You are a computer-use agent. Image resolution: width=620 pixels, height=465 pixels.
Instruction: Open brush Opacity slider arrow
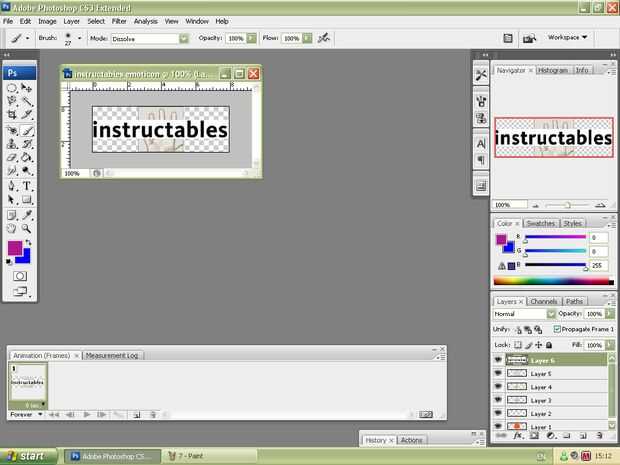[x=251, y=38]
